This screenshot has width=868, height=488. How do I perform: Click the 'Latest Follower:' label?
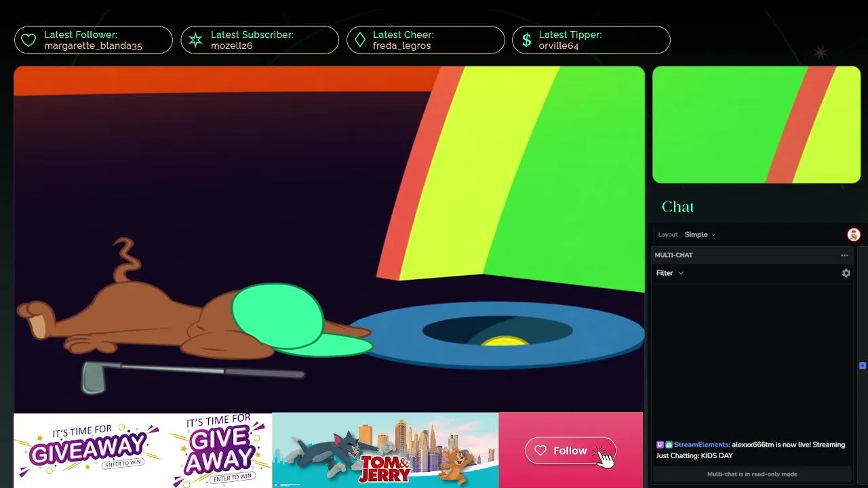tap(81, 35)
